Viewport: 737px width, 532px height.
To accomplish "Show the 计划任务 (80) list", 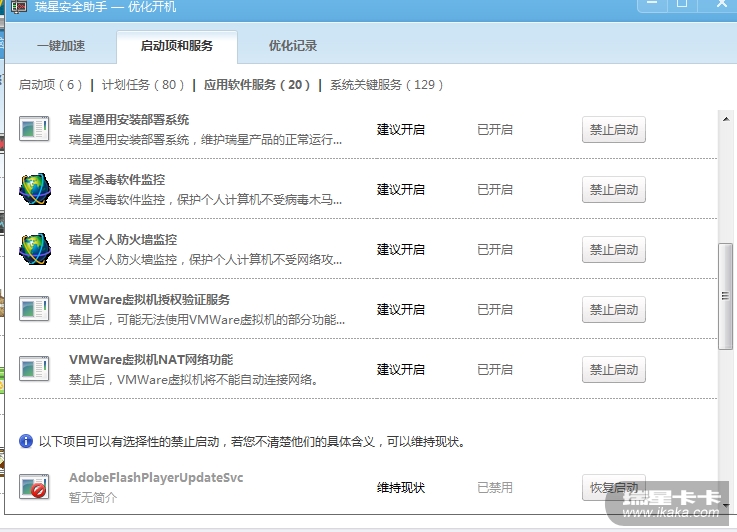I will (x=143, y=85).
